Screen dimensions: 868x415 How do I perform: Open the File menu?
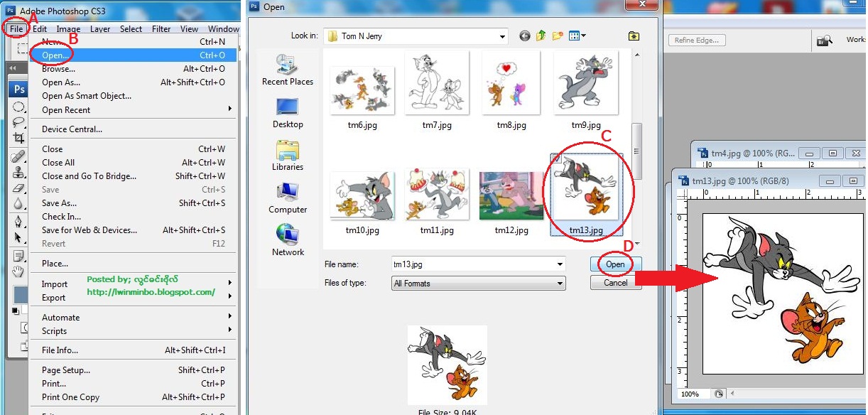pyautogui.click(x=16, y=29)
